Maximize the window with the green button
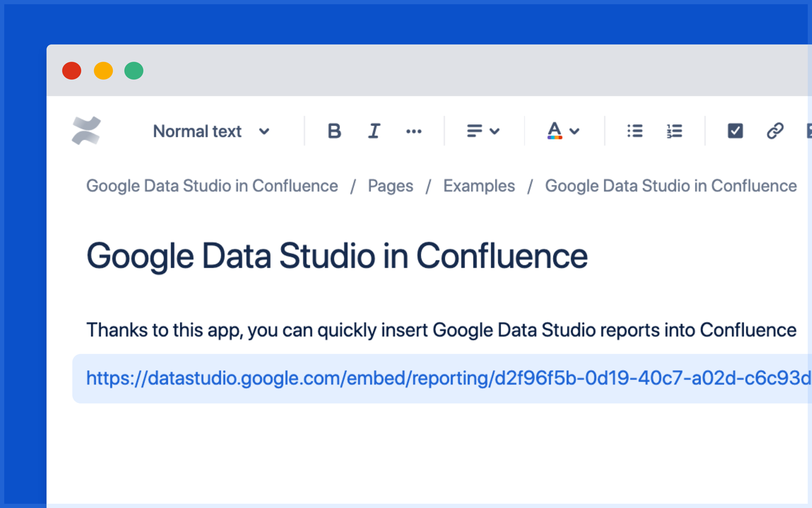Image resolution: width=812 pixels, height=508 pixels. point(134,71)
